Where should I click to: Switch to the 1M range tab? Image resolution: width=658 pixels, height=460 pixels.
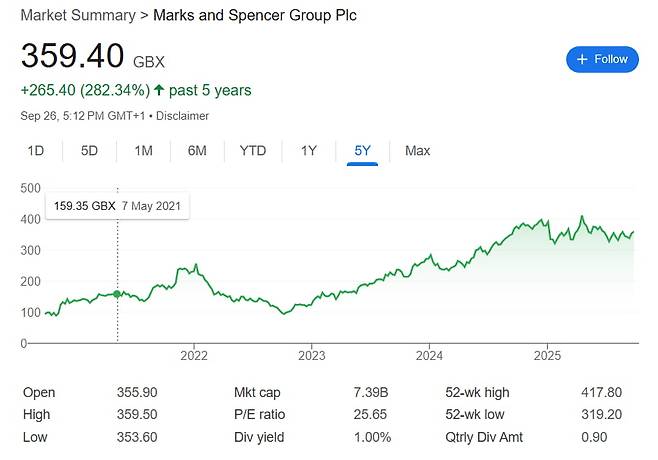coord(143,151)
